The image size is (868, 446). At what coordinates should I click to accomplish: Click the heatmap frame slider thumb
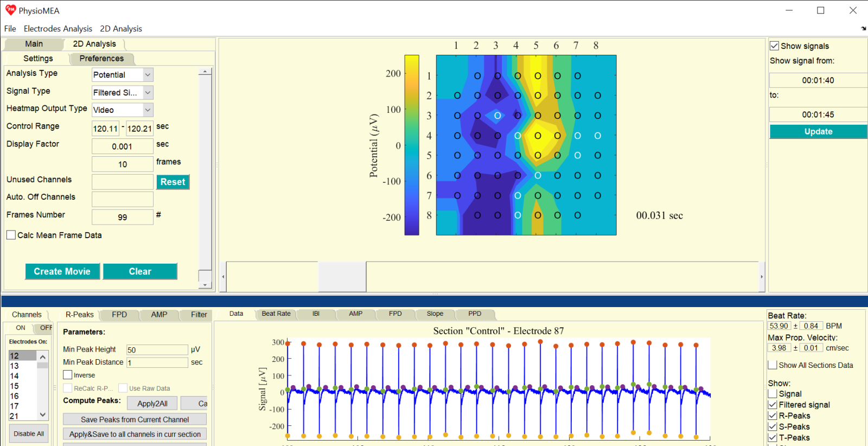pyautogui.click(x=342, y=277)
